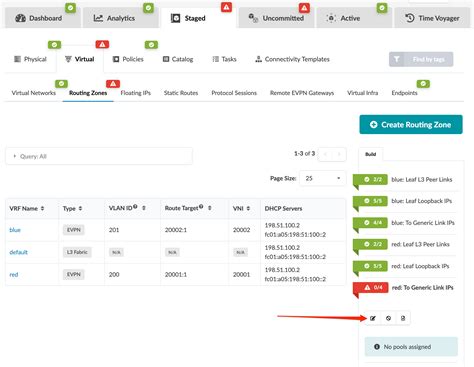Switch to the Analytics tab
Viewport: 474px width, 367px height.
coord(120,18)
